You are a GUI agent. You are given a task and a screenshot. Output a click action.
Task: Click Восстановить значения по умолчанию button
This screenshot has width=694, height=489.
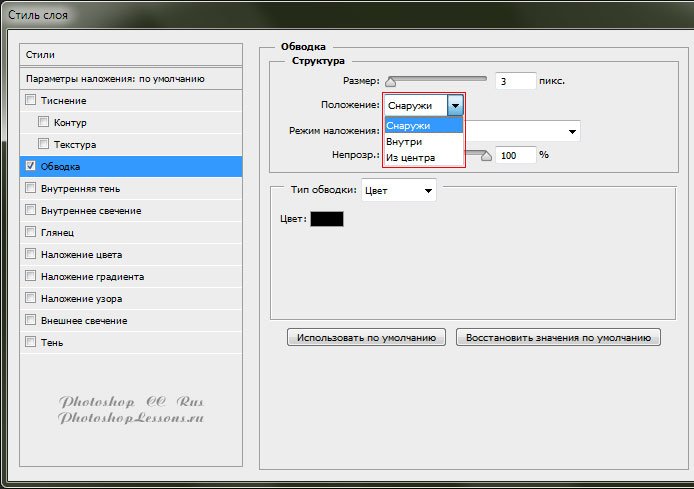tap(558, 338)
